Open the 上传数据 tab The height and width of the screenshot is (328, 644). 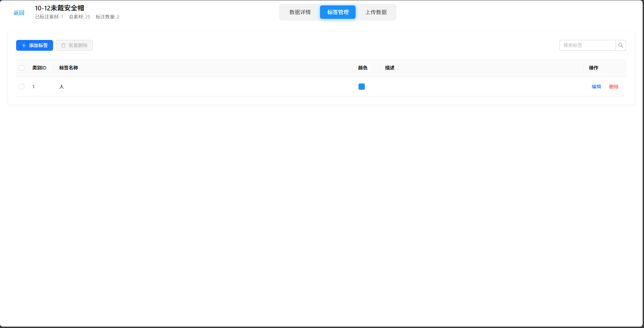[x=376, y=12]
